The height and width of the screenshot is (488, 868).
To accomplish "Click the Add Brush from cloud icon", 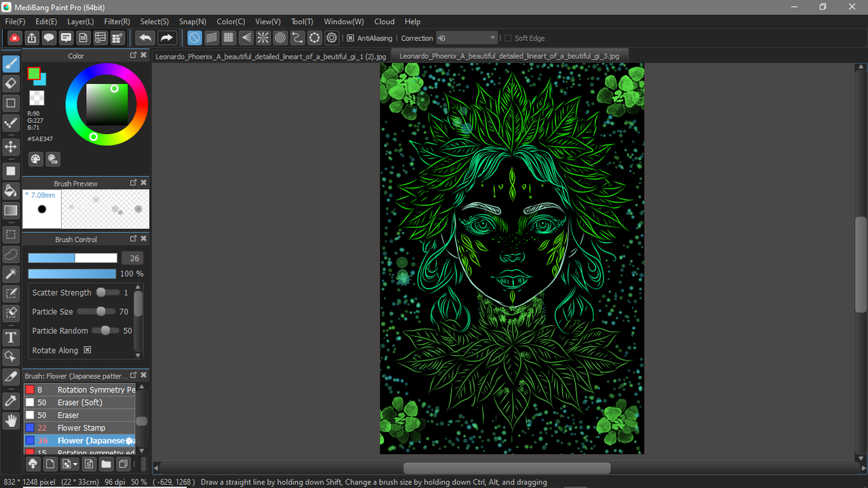I will point(33,464).
